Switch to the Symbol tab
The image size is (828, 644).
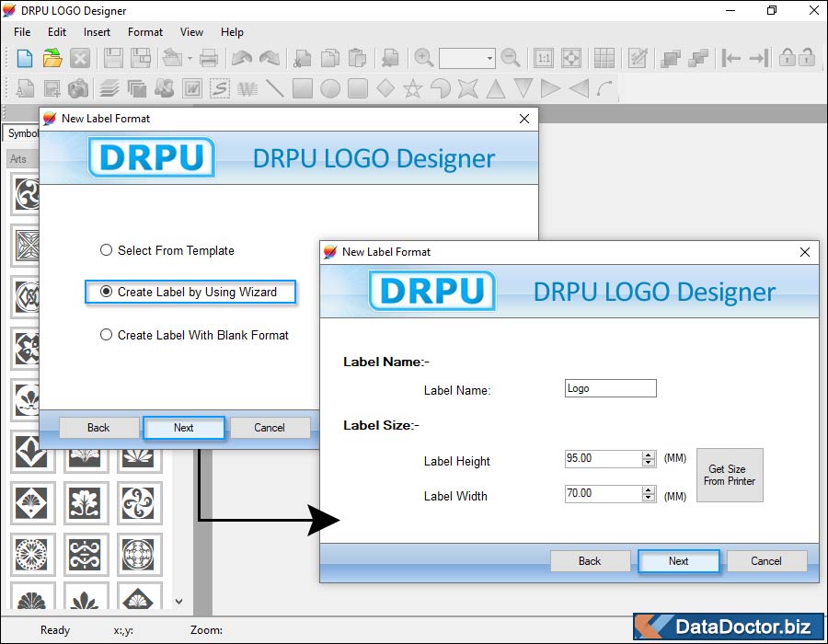click(22, 133)
